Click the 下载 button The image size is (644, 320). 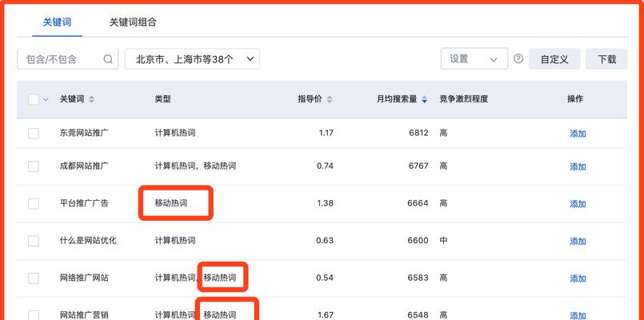[606, 59]
